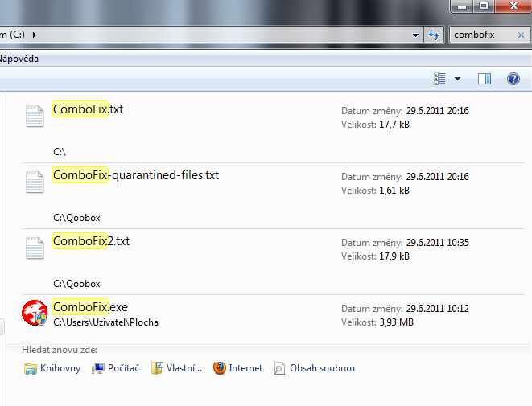This screenshot has width=532, height=406.
Task: Clear the combofix search with X
Action: pyautogui.click(x=521, y=35)
